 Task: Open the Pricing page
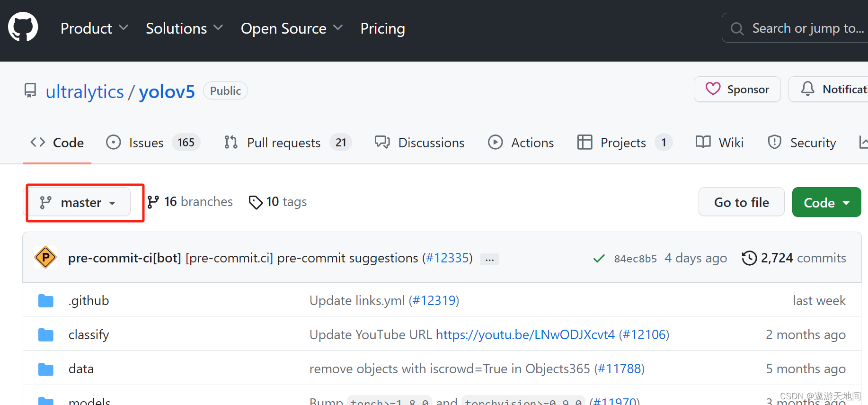pyautogui.click(x=382, y=28)
